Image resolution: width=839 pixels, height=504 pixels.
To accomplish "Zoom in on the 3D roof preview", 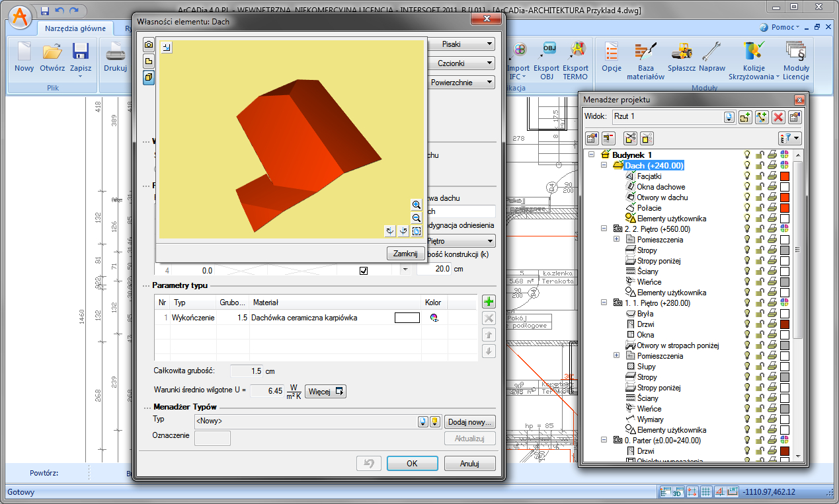I will (416, 205).
